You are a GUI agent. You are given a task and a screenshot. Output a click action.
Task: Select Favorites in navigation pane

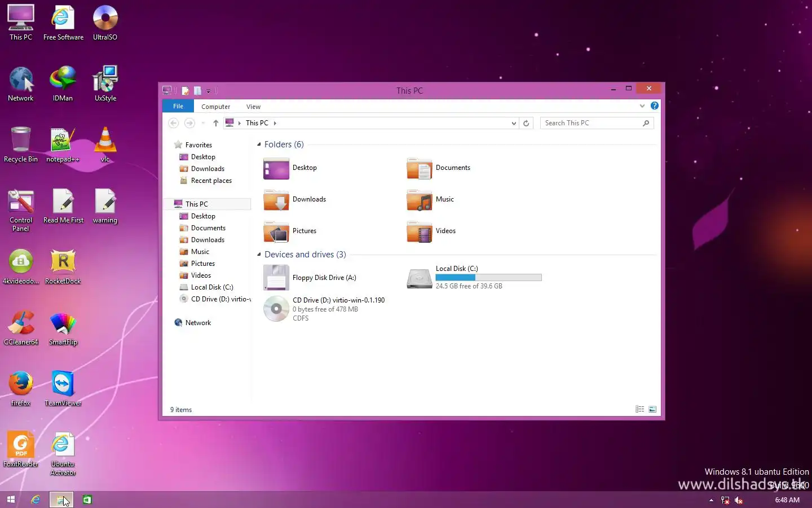pyautogui.click(x=193, y=145)
